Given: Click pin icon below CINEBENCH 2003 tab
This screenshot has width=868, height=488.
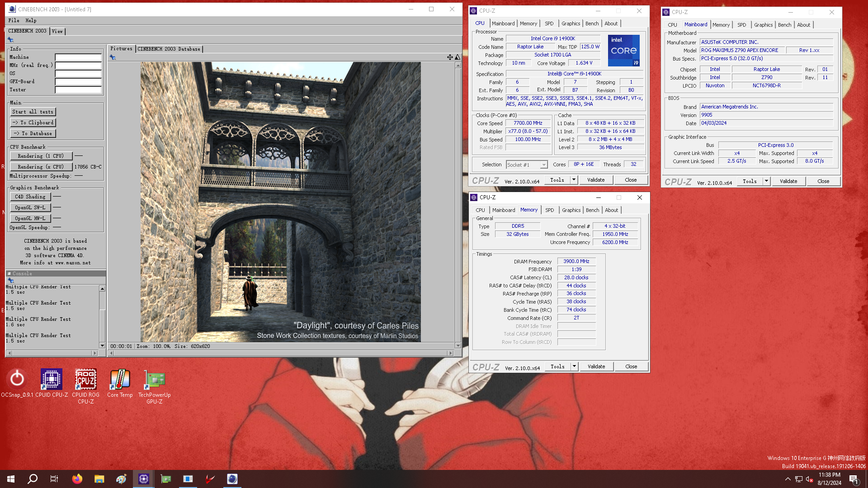Looking at the screenshot, I should (10, 40).
